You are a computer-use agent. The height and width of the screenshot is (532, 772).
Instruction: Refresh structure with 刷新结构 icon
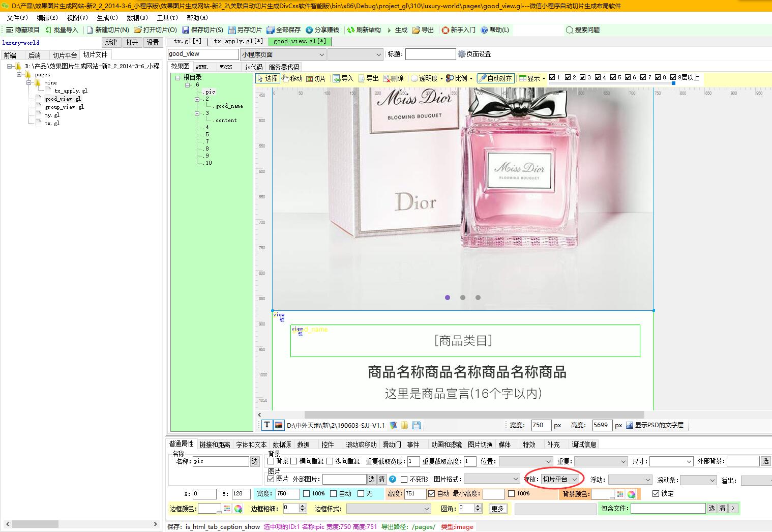coord(351,30)
